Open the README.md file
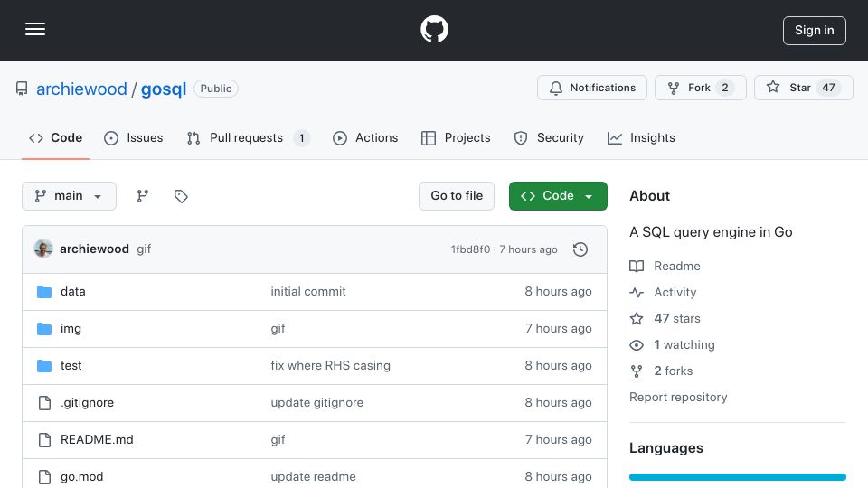The width and height of the screenshot is (868, 488). [x=97, y=440]
